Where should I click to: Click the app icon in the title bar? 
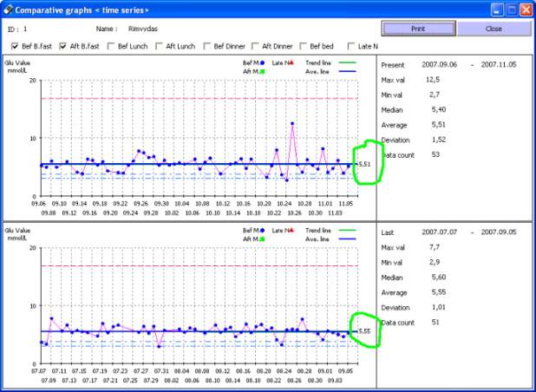pos(8,10)
